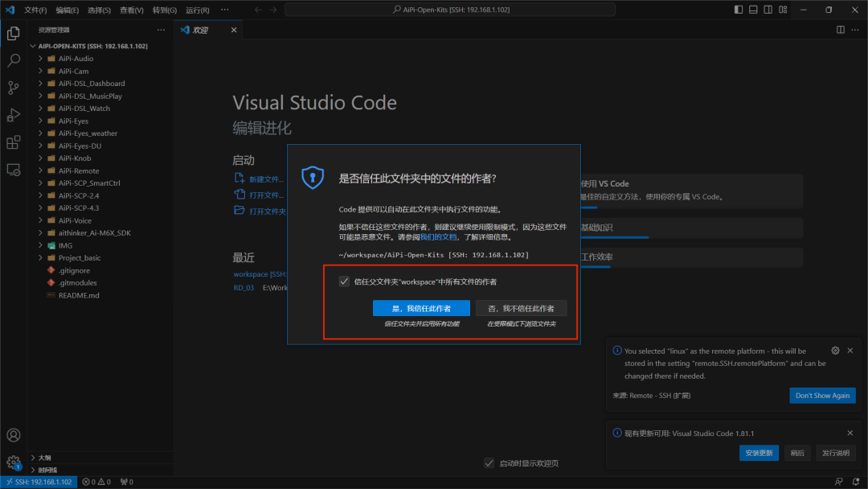Open the File menu

point(35,10)
